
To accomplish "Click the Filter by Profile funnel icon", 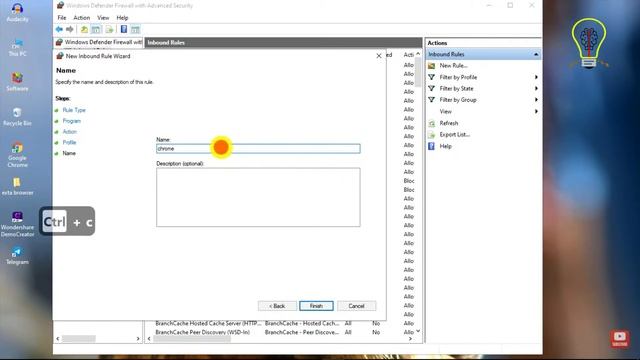I will click(431, 77).
